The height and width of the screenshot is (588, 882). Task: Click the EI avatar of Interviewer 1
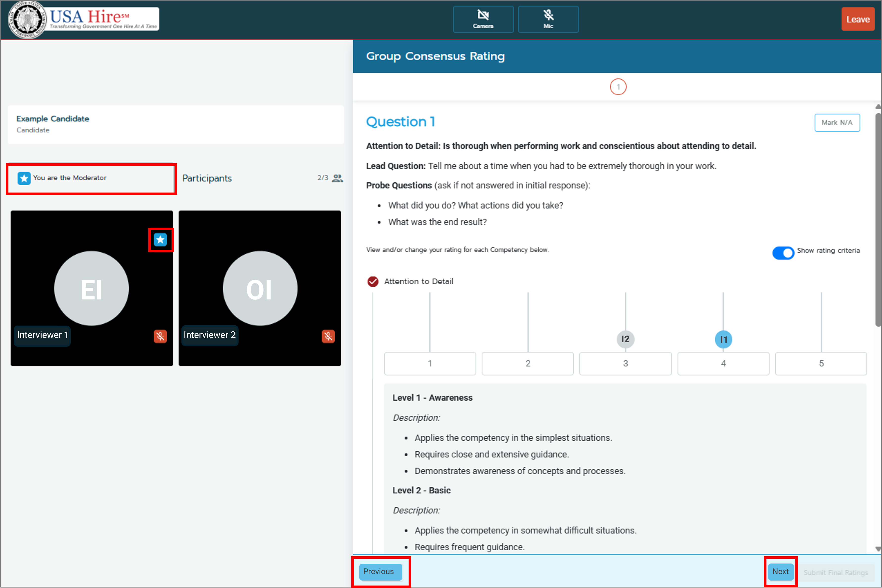tap(92, 288)
